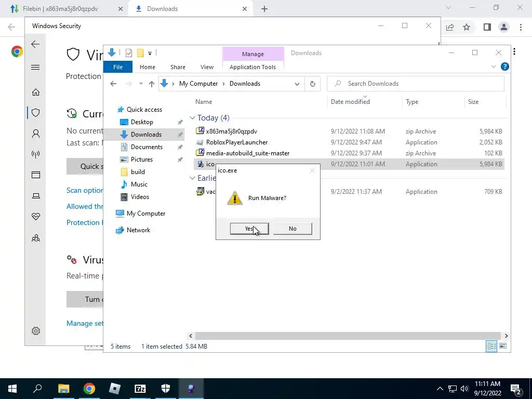The image size is (532, 399).
Task: Click Properties icon in quick access toolbar
Action: pyautogui.click(x=129, y=53)
